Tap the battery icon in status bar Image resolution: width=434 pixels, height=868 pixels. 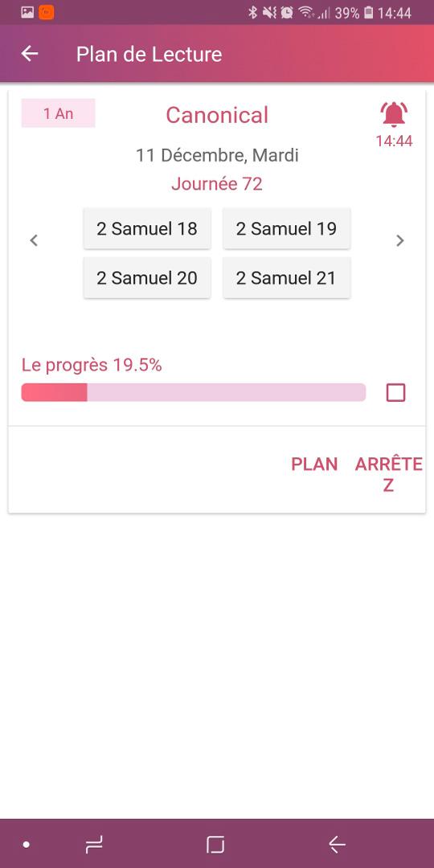point(368,12)
